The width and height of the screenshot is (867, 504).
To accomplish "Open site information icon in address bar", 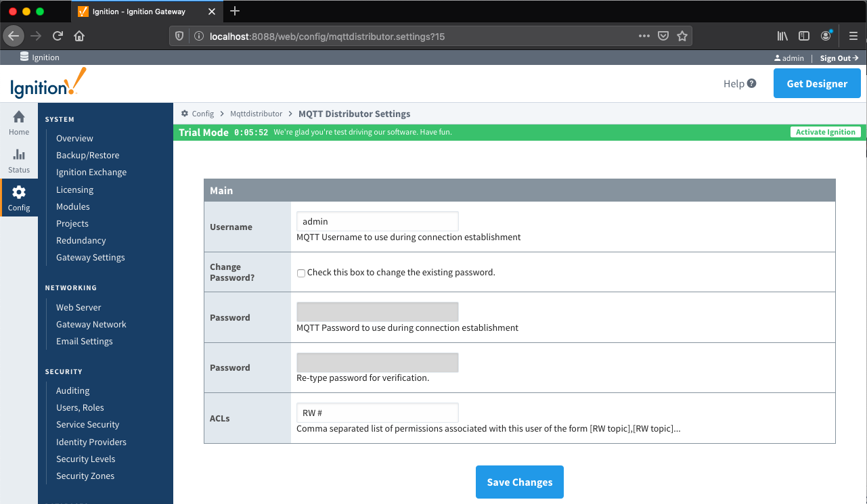I will [x=198, y=36].
